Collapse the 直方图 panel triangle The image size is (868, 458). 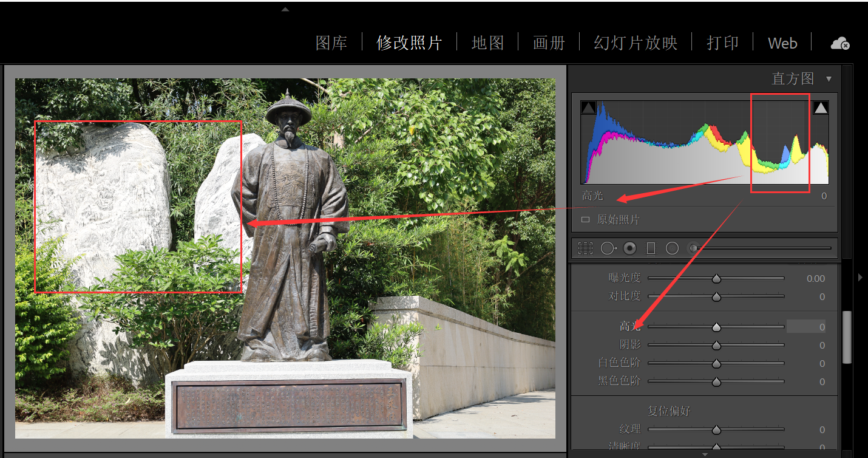pos(829,79)
